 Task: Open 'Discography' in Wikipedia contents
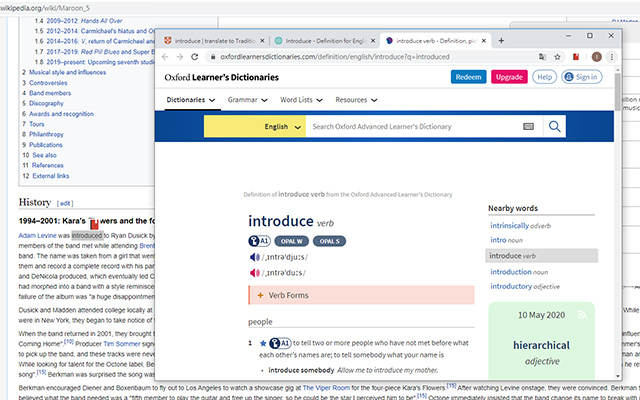[46, 103]
